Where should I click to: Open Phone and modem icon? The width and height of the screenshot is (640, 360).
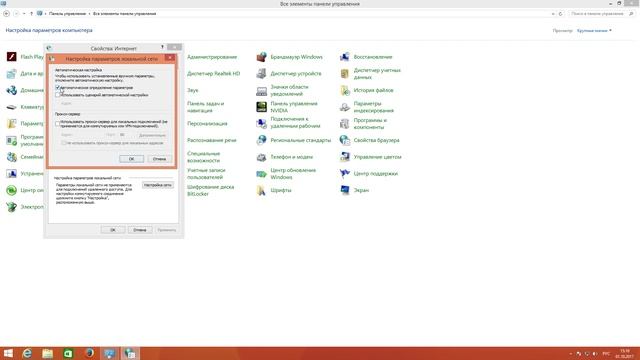261,157
